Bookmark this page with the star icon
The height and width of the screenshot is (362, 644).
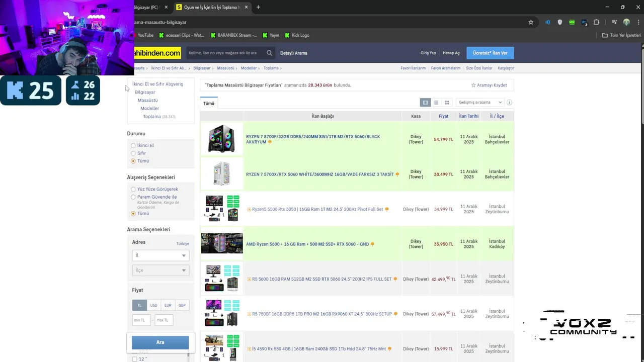tap(531, 22)
